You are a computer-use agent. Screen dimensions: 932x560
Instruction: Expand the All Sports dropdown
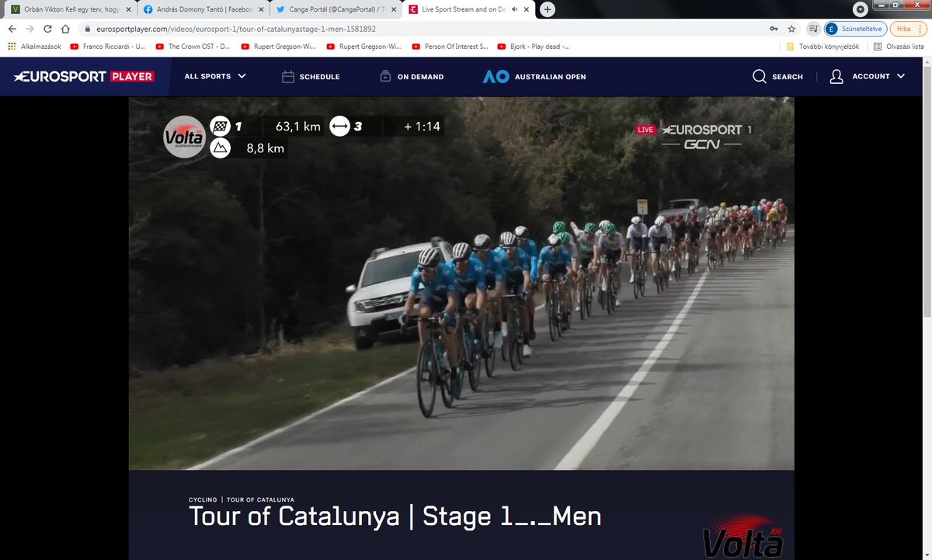coord(214,76)
